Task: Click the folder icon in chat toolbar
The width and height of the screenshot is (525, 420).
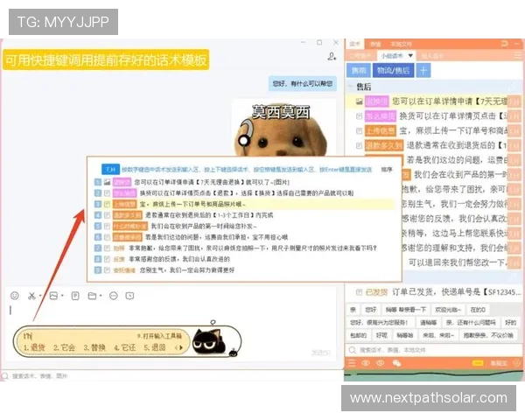Action: (93, 296)
